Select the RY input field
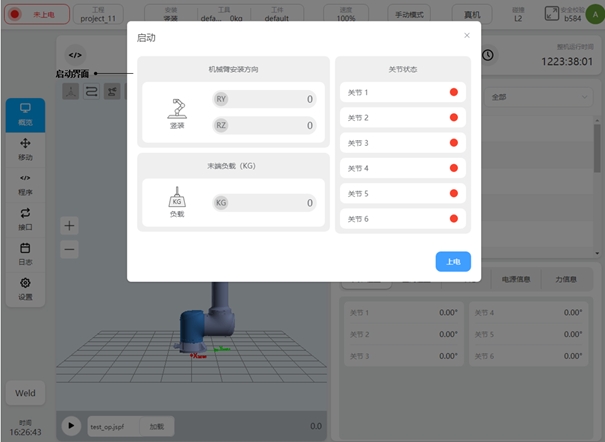 [x=264, y=99]
